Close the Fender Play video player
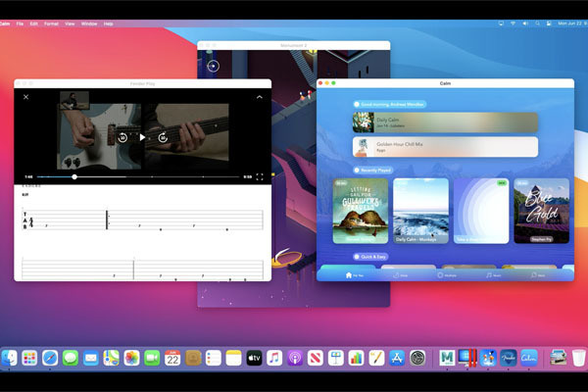 pyautogui.click(x=26, y=97)
